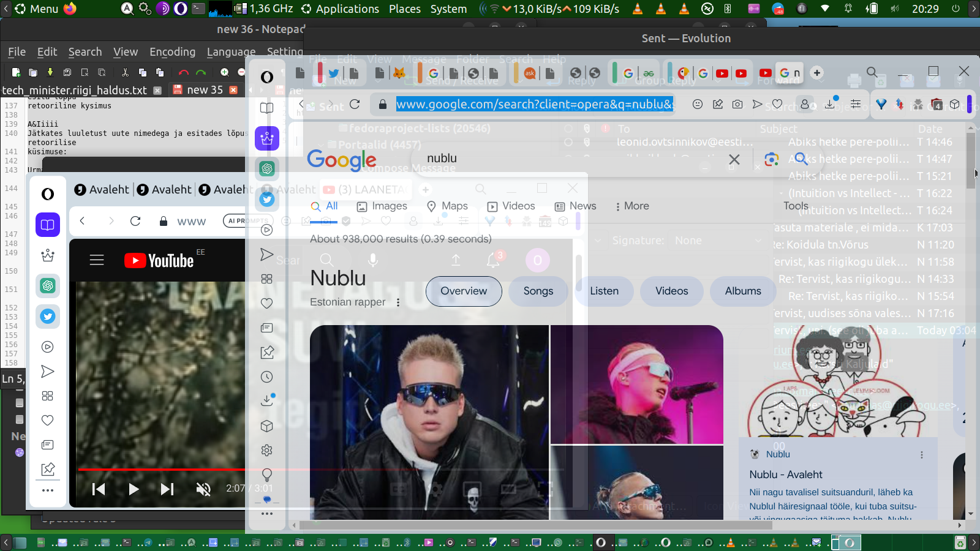The image size is (980, 551).
Task: Open the Nublu - Avaleht result link
Action: click(x=786, y=474)
